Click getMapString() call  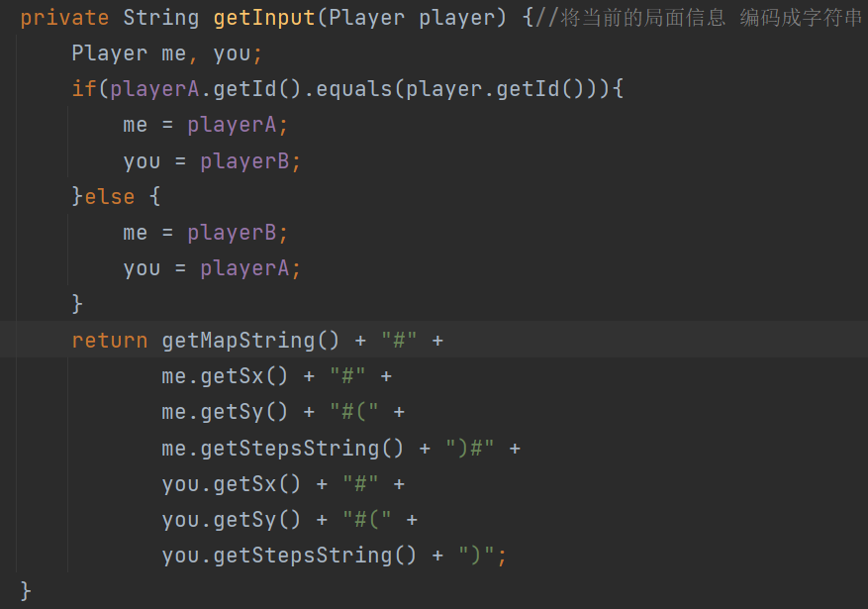coord(250,340)
